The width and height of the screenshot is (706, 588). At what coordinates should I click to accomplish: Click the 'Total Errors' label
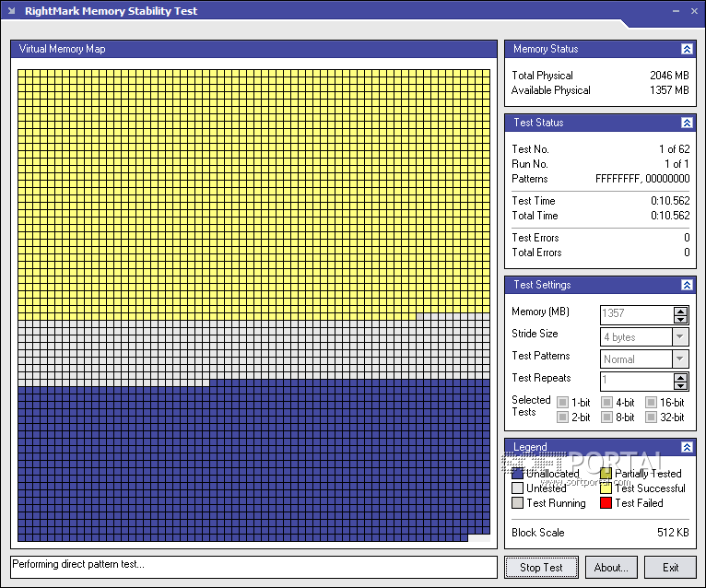(536, 253)
